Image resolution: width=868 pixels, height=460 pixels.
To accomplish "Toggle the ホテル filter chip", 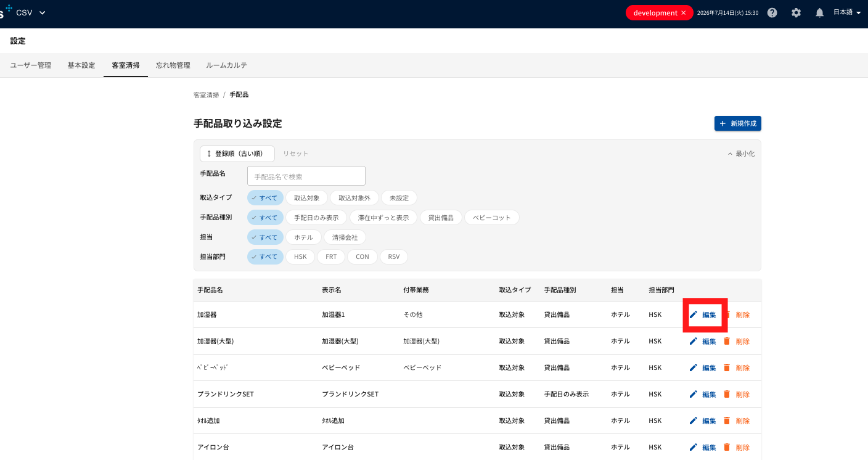I will pos(303,237).
